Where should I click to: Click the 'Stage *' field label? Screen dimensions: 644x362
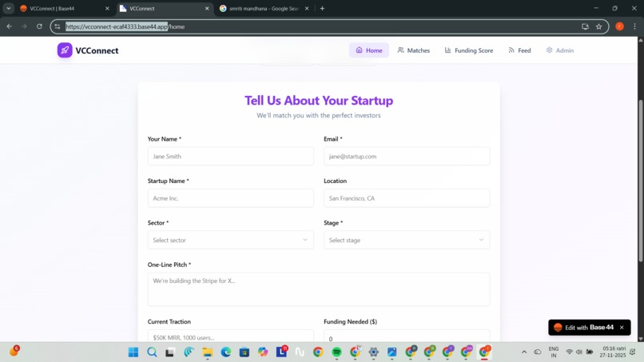click(333, 223)
